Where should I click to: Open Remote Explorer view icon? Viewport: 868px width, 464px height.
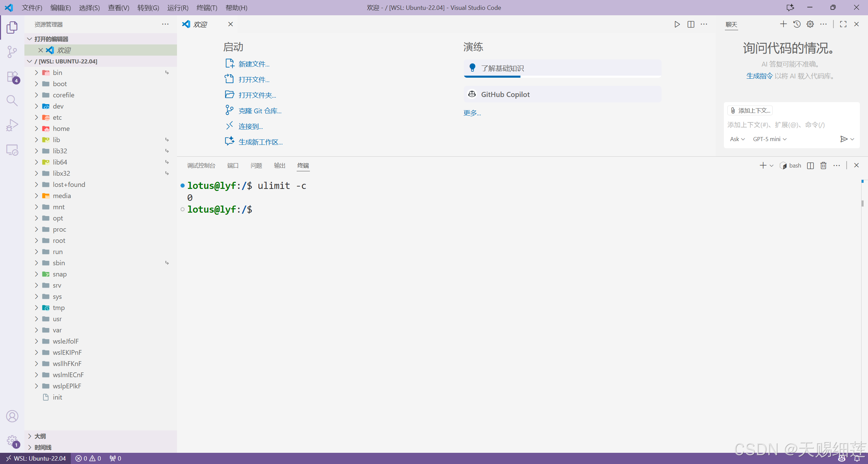click(12, 150)
